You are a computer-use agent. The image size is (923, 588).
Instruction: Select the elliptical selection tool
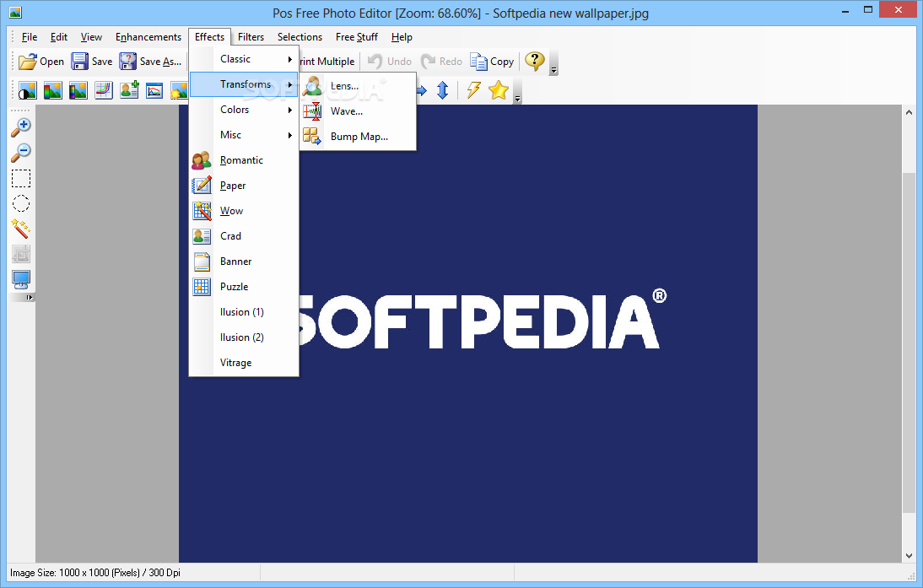click(x=21, y=203)
